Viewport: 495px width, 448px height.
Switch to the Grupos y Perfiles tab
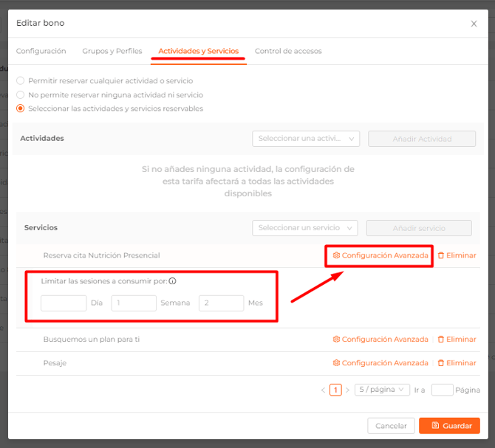click(x=112, y=51)
